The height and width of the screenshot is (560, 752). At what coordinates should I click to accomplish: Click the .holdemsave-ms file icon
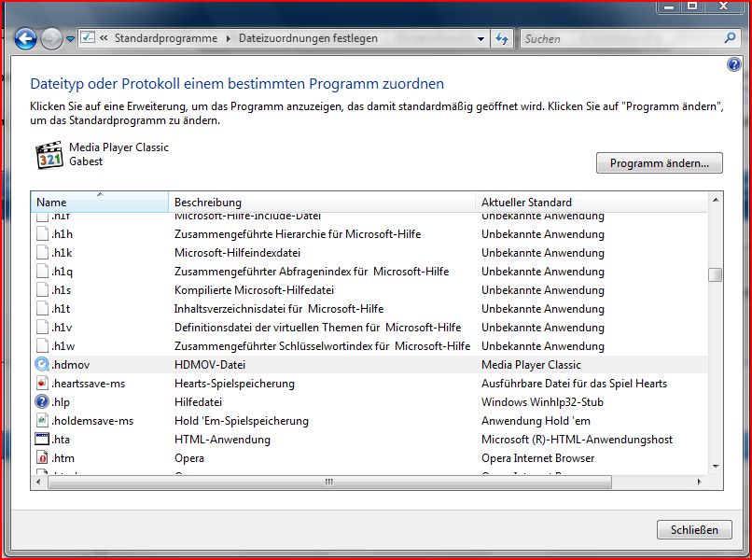tap(43, 420)
